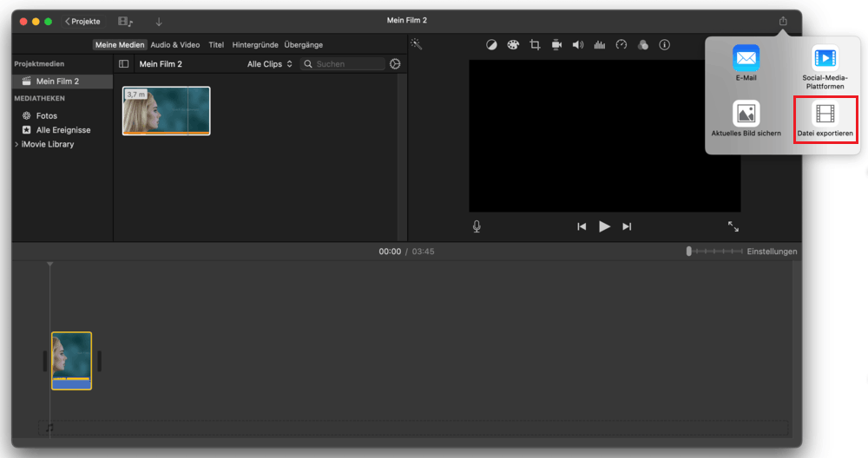Open the speed adjustment tool
The width and height of the screenshot is (868, 458).
point(621,45)
